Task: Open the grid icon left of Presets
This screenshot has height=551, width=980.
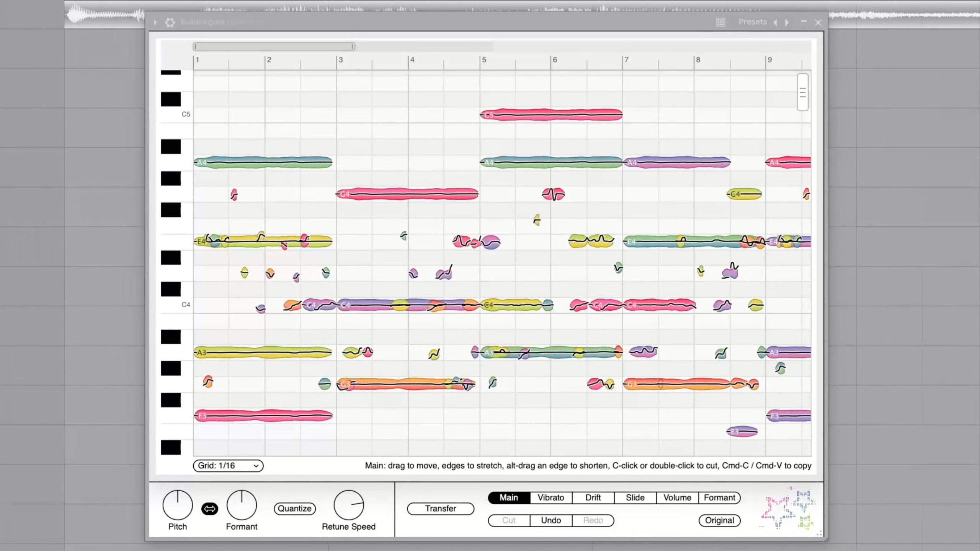Action: coord(720,22)
